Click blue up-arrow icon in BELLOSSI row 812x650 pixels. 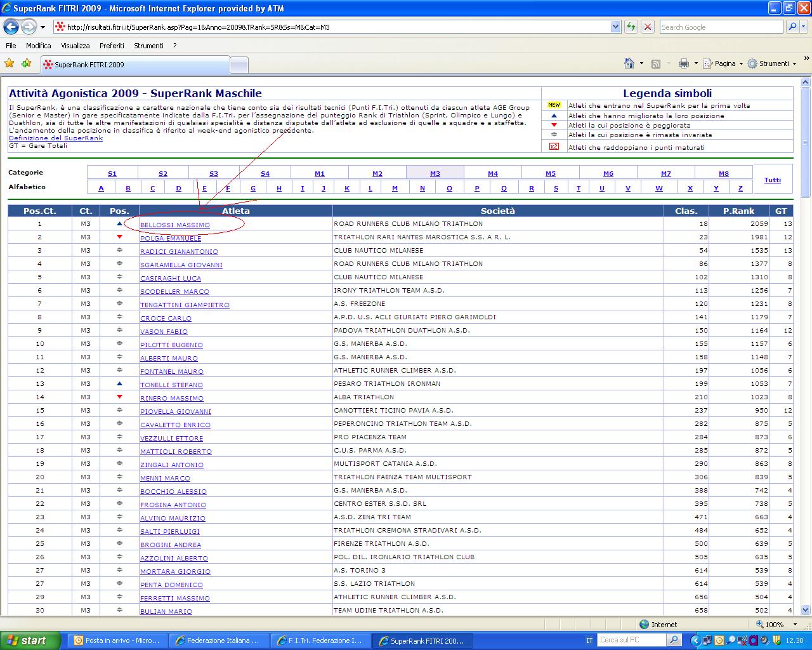pyautogui.click(x=119, y=223)
